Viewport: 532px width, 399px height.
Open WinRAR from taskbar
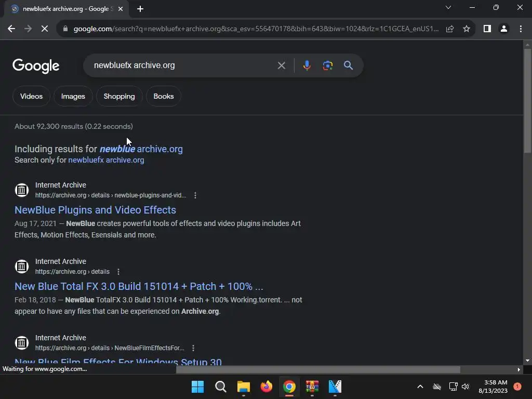[x=312, y=387]
